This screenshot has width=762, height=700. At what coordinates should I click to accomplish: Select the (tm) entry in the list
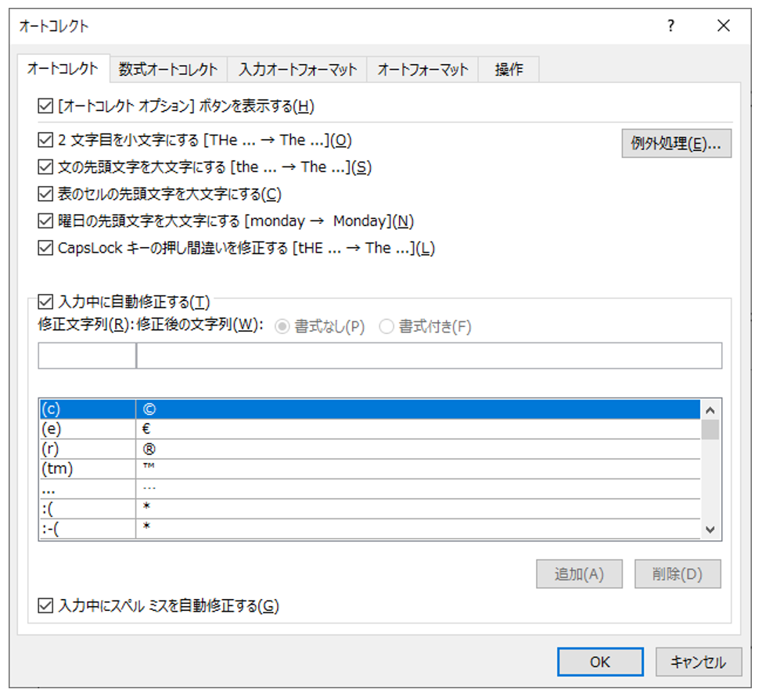pos(88,469)
